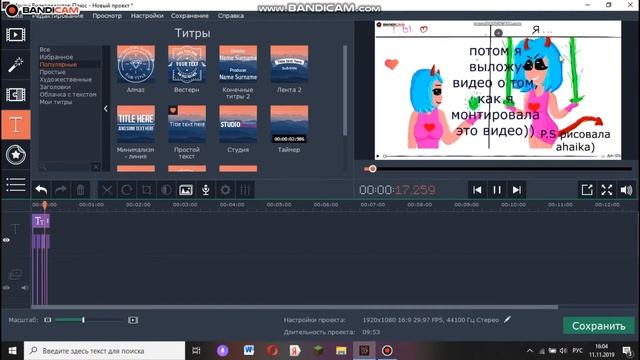Switch preview to fullscreen

point(607,190)
